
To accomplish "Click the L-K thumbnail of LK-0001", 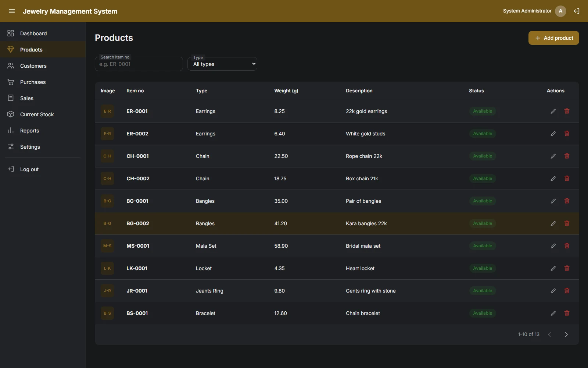I will pos(107,268).
